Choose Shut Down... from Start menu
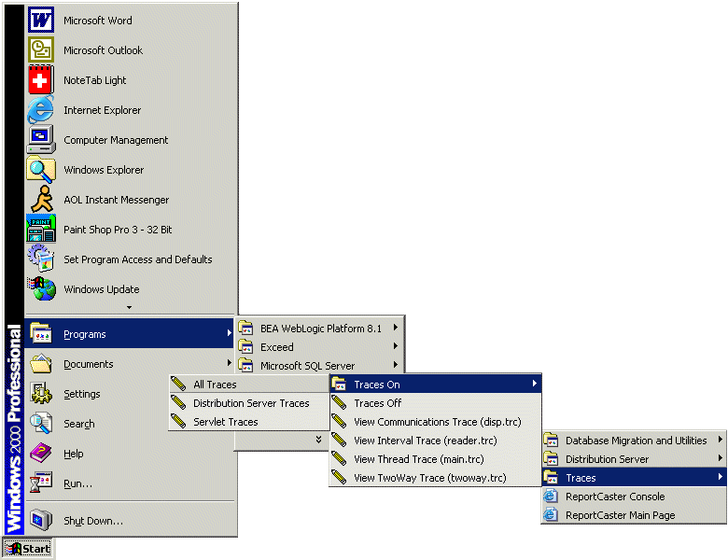The height and width of the screenshot is (560, 728). coord(129,520)
